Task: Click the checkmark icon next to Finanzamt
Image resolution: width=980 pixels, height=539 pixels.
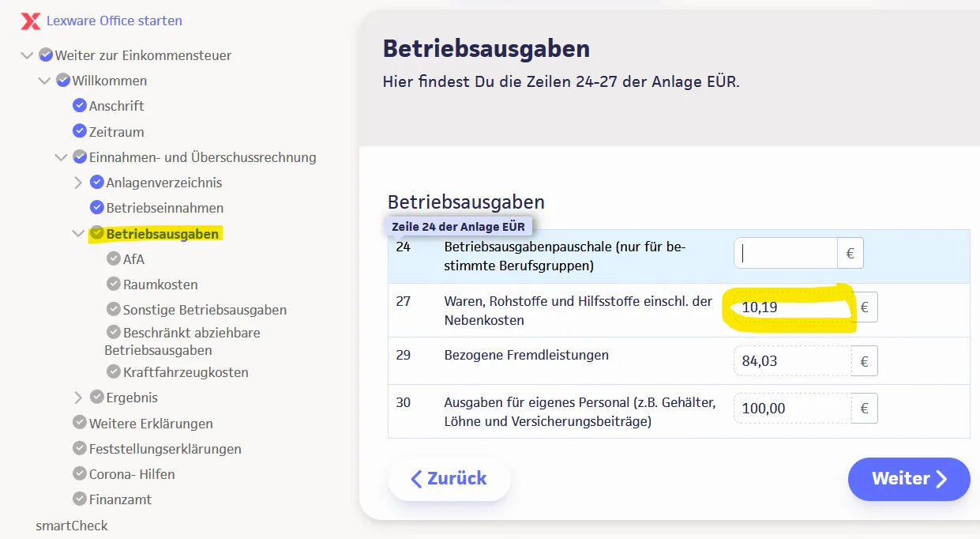Action: point(79,499)
